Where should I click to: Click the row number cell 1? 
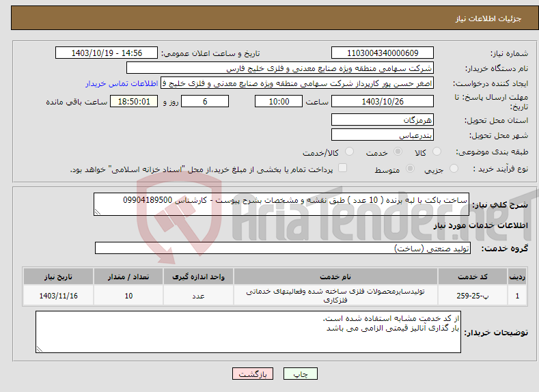pos(517,296)
